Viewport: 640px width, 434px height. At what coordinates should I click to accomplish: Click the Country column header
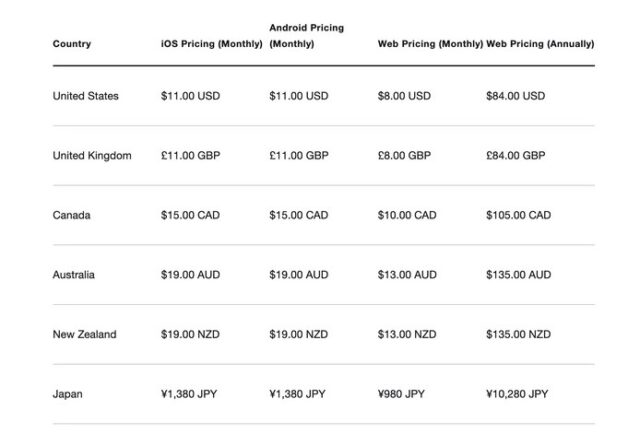(72, 44)
